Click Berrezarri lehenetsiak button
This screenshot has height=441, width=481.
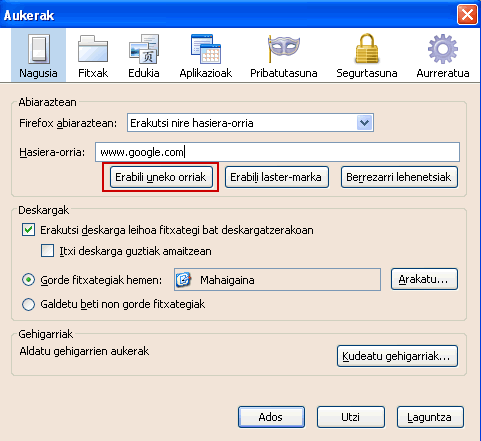[399, 177]
